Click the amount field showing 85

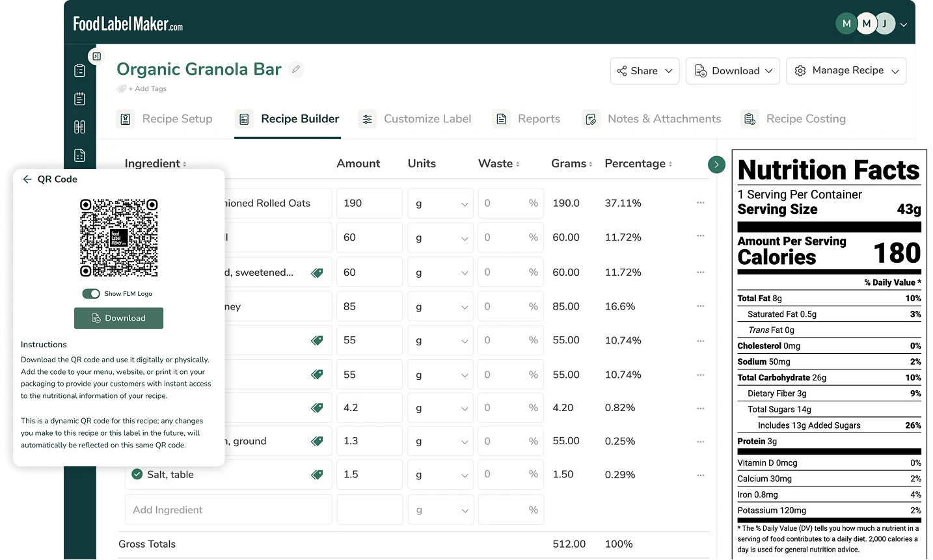click(370, 306)
